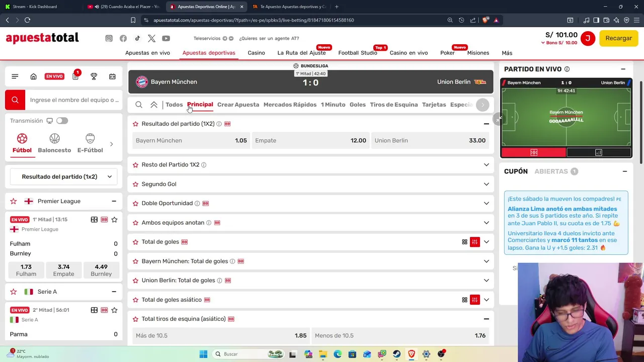Open the YouTube social icon
The height and width of the screenshot is (362, 644).
point(166,38)
